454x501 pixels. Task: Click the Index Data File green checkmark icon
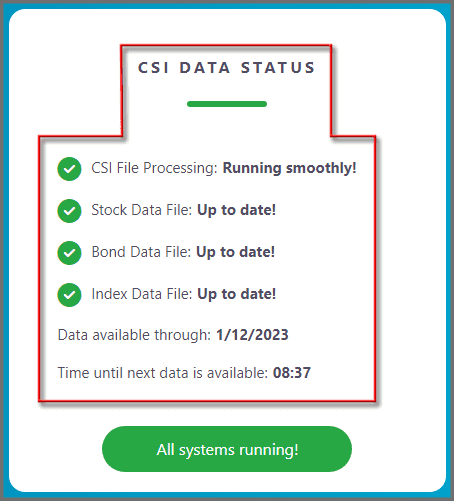tap(69, 295)
